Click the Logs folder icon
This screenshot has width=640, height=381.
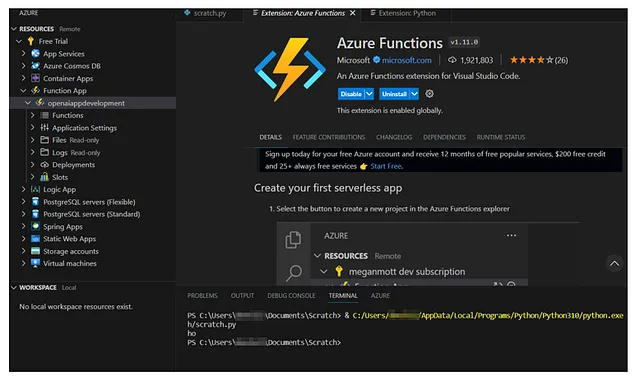(44, 152)
